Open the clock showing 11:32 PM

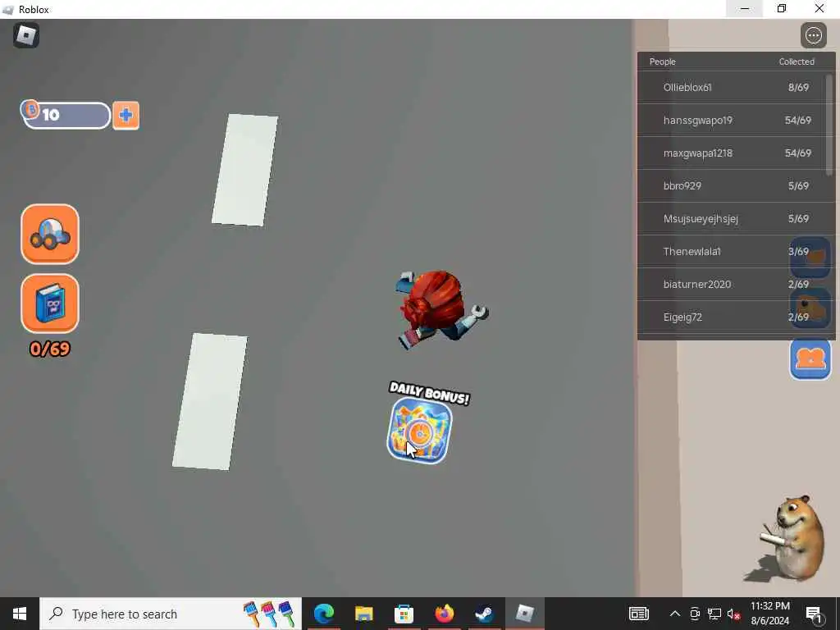click(769, 614)
